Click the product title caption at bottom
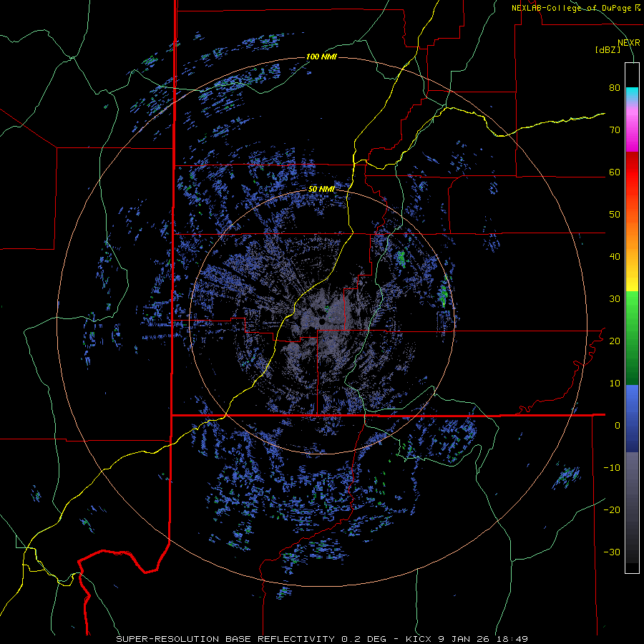 [x=321, y=639]
